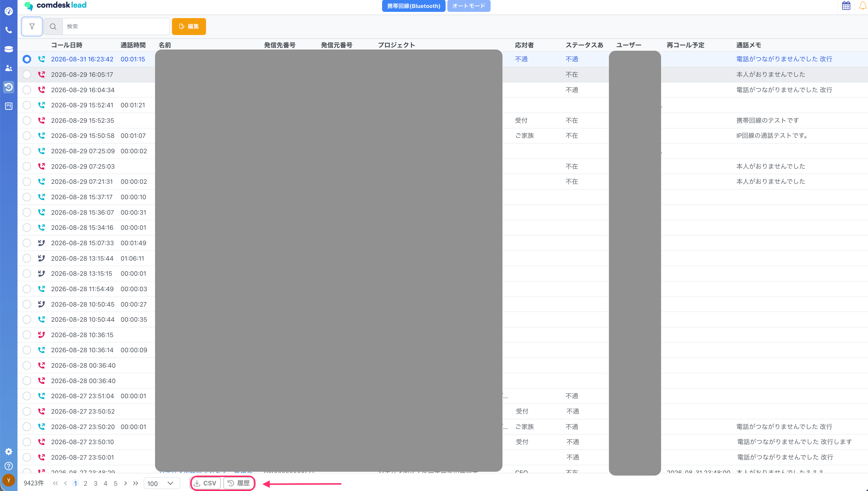
Task: Click missed incoming icon for 2026-08-28 10:36:15
Action: (x=42, y=334)
